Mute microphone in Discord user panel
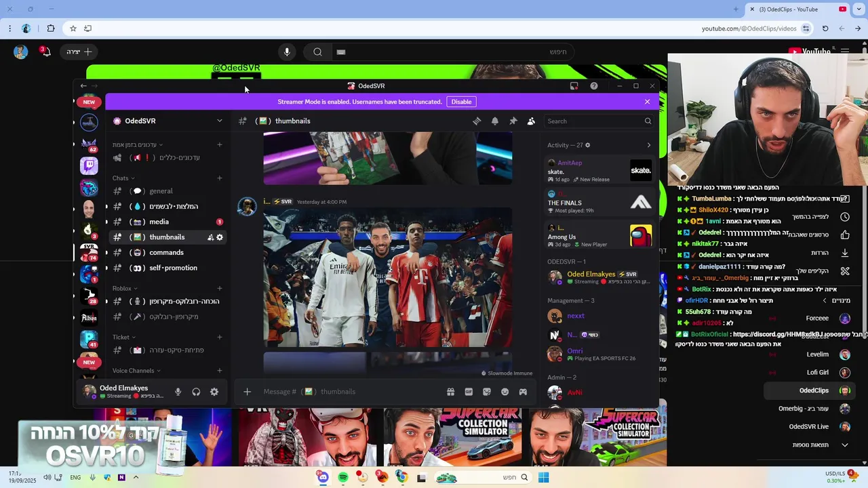Screen dimensions: 868x488 click(x=178, y=392)
